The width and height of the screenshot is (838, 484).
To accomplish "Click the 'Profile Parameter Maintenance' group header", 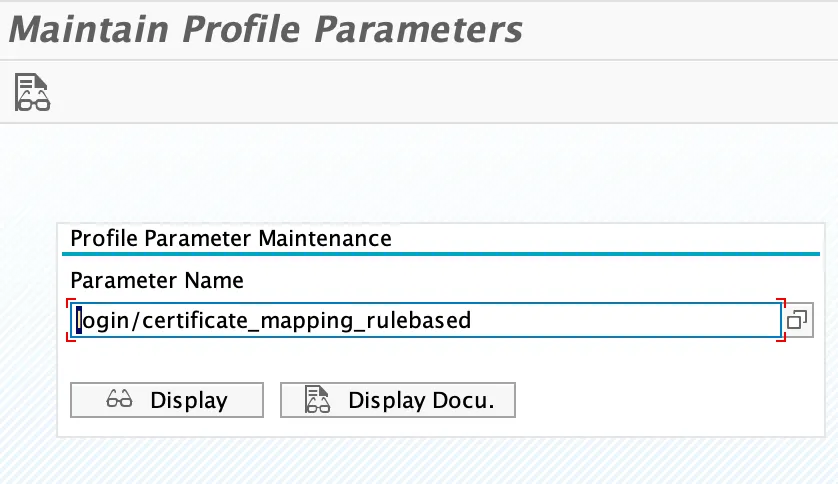I will 231,239.
